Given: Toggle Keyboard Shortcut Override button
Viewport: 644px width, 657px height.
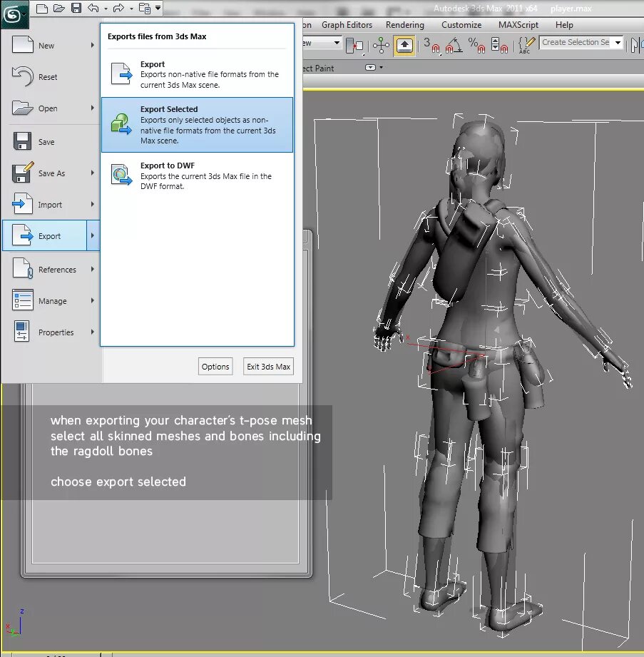Looking at the screenshot, I should coord(404,45).
